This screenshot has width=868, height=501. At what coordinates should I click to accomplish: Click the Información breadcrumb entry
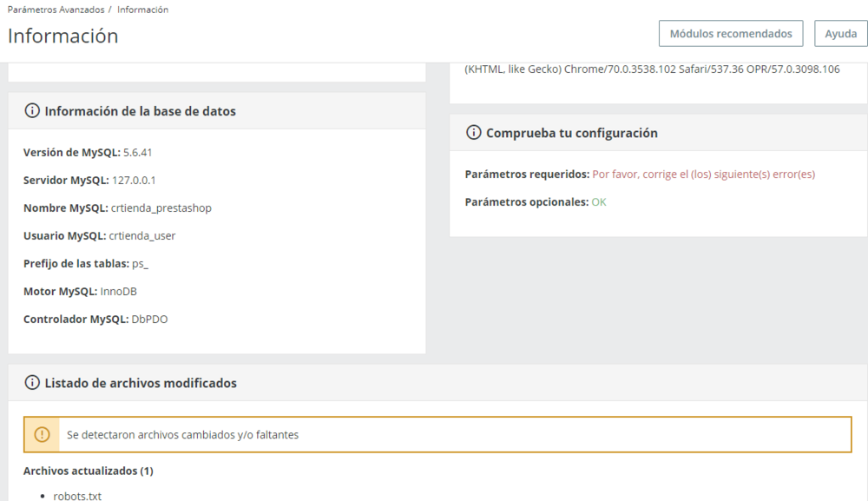[x=141, y=9]
